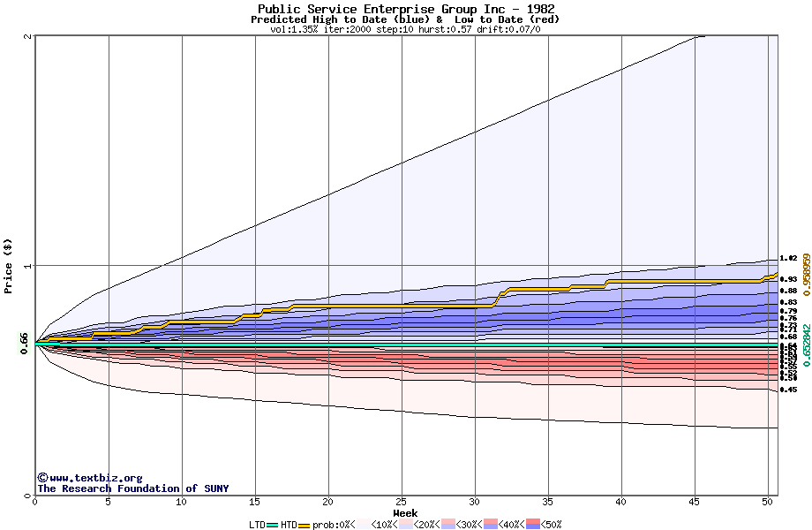
Task: Click the legend swatch right after "prob:0%<"
Action: 364,525
